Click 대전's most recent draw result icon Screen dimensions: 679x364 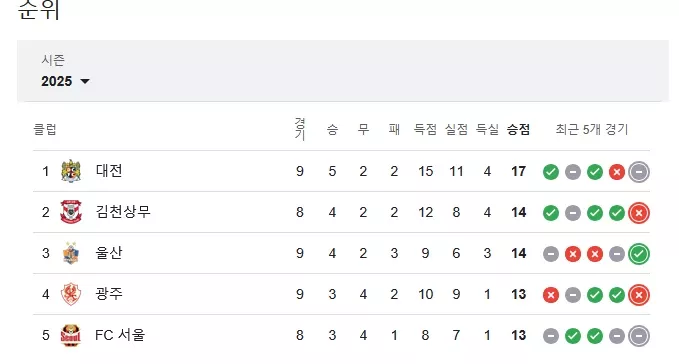pyautogui.click(x=639, y=172)
